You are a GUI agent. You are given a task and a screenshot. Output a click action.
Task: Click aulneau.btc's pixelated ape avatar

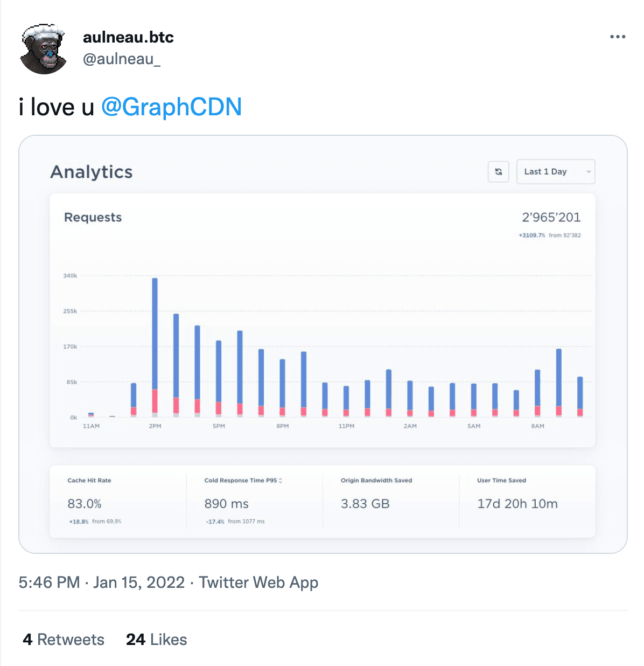click(44, 47)
